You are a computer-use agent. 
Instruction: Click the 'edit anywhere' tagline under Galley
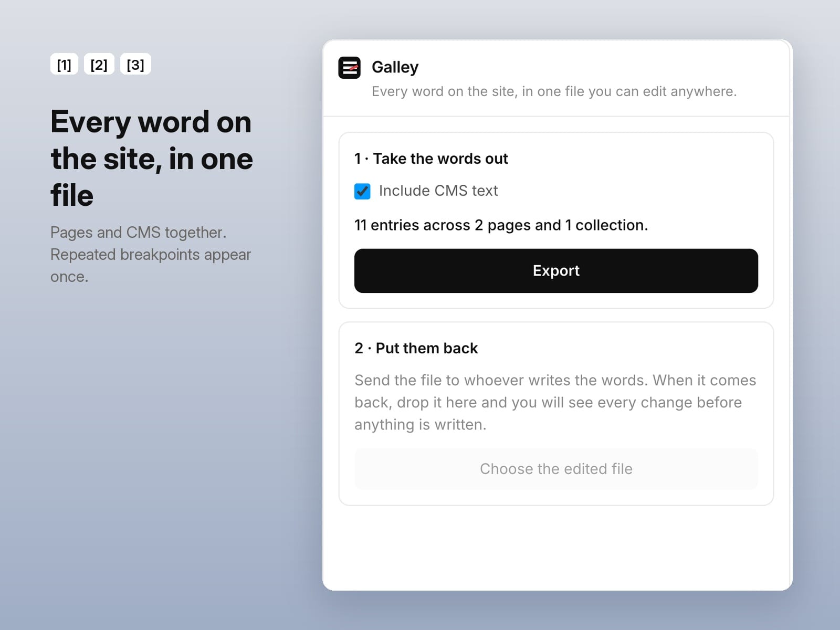coord(554,91)
